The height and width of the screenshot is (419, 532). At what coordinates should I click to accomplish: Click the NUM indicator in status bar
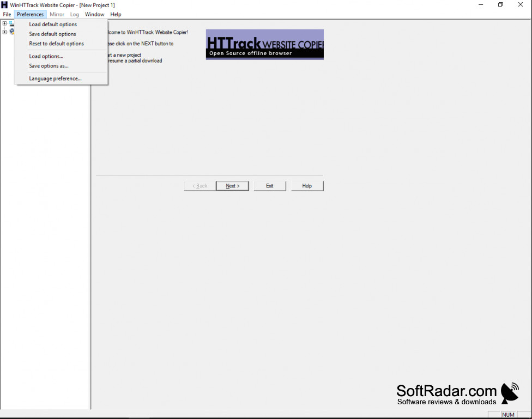click(x=508, y=415)
